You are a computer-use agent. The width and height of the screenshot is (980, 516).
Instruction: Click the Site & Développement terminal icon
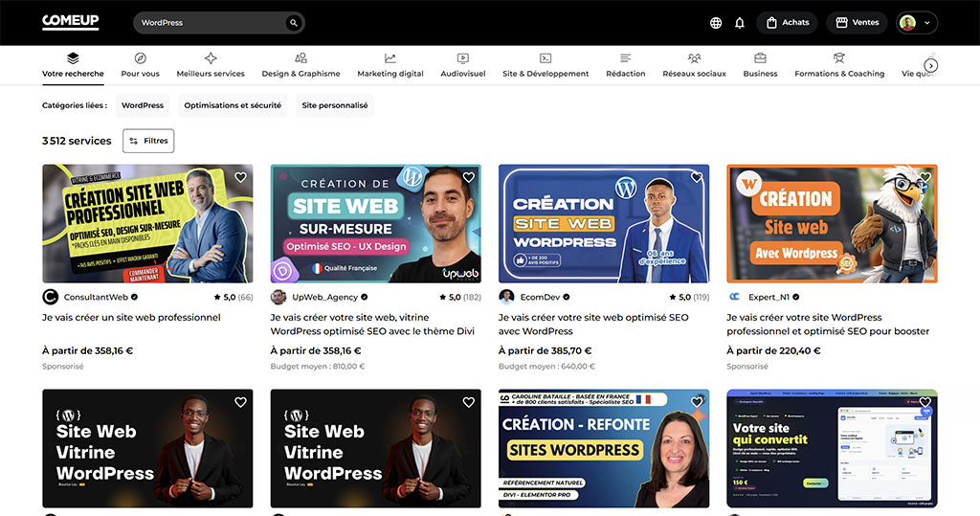(x=546, y=58)
